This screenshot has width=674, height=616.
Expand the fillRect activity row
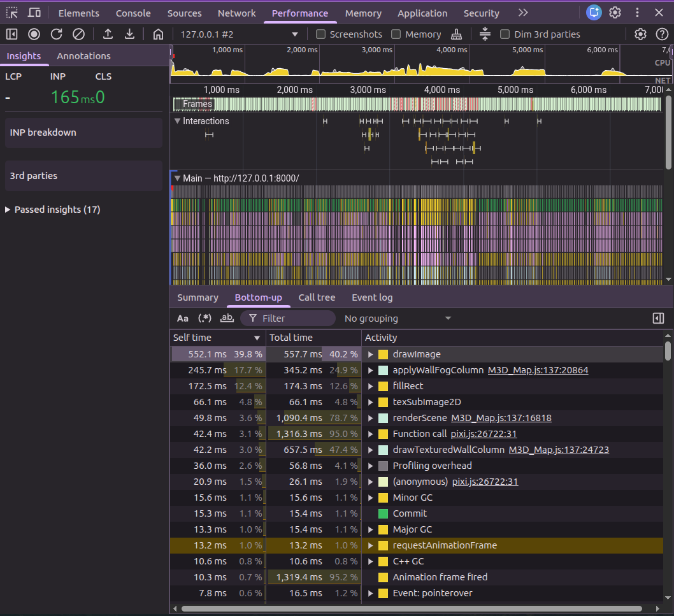(371, 387)
